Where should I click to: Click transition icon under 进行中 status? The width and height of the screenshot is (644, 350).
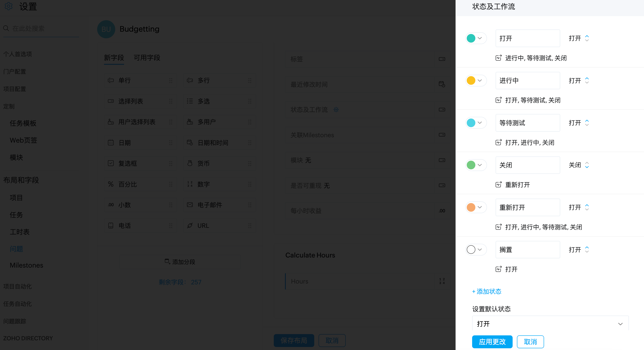498,100
